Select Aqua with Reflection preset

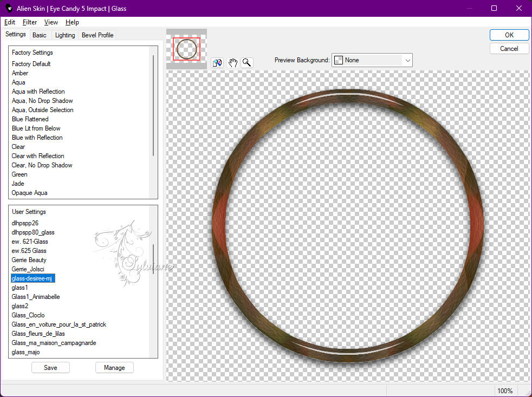(x=38, y=92)
